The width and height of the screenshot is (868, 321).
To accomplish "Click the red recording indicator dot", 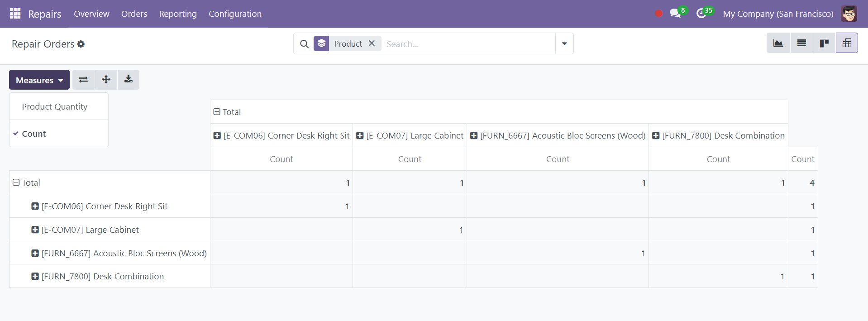I will (x=659, y=14).
